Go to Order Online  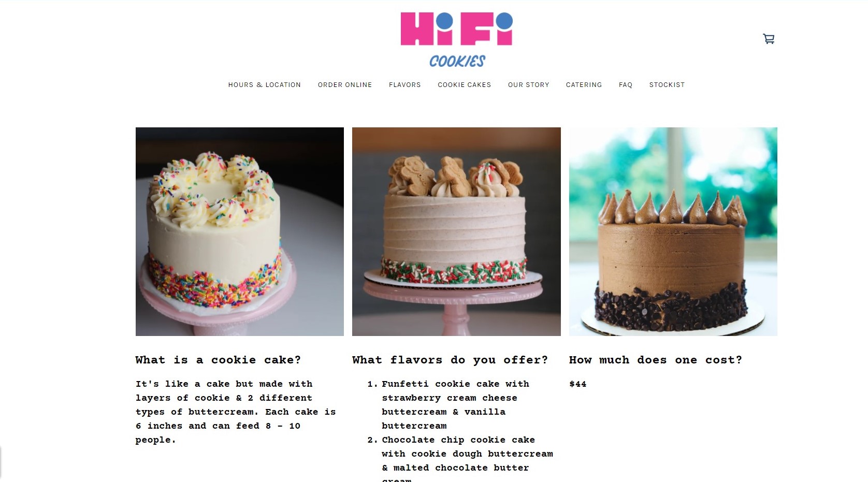(x=345, y=85)
